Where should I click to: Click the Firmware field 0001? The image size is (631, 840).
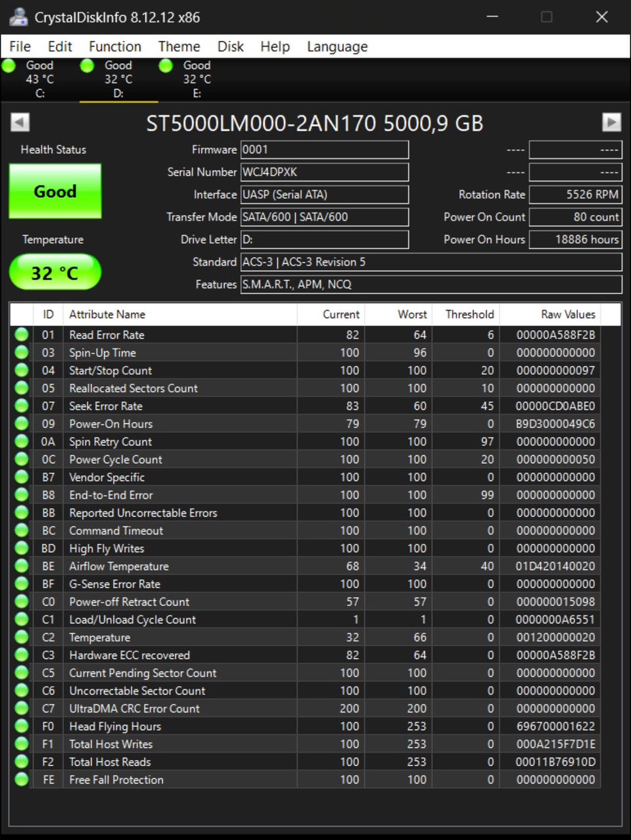[x=325, y=150]
